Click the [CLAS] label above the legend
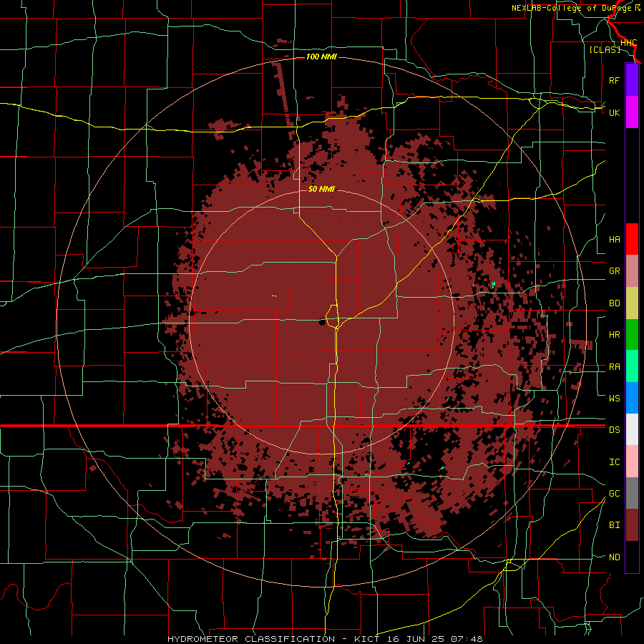 [x=605, y=49]
